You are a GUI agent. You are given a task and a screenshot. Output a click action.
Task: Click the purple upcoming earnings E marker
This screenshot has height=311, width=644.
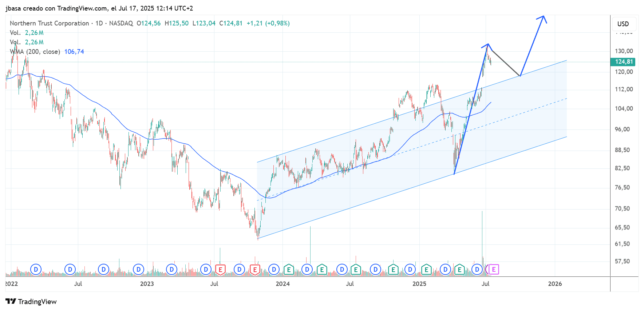click(x=494, y=270)
